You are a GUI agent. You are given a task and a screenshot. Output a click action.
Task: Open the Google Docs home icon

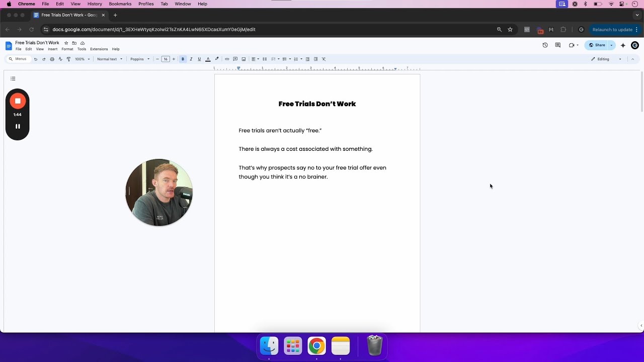(x=8, y=46)
